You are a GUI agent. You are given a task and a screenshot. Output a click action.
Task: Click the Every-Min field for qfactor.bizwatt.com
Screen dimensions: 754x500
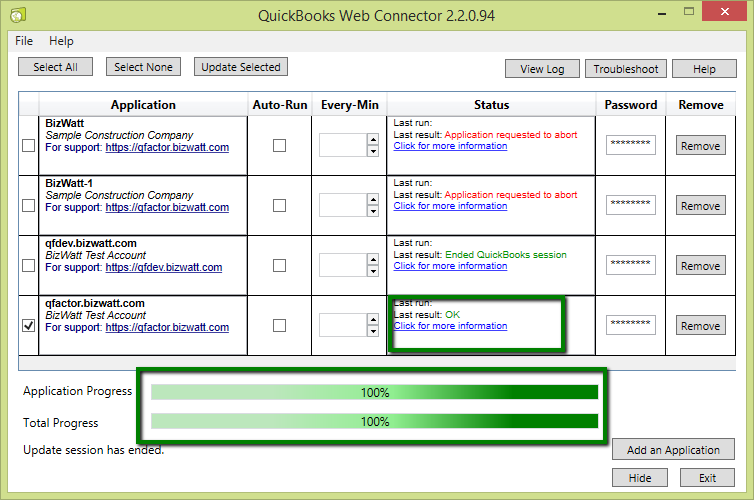click(343, 325)
